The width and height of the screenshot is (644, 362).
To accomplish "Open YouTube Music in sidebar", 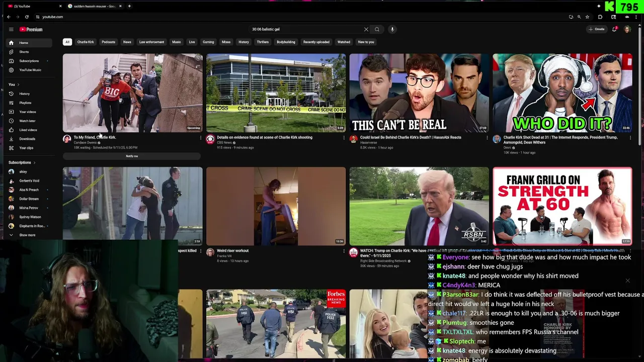I will tap(29, 70).
